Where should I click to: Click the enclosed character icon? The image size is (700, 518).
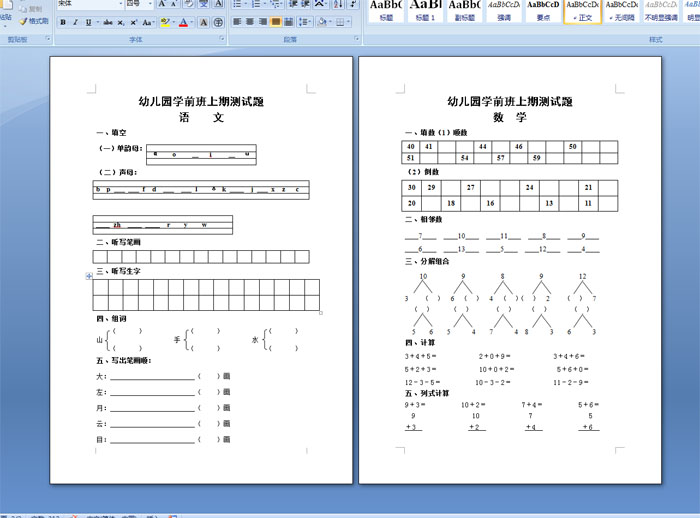pyautogui.click(x=218, y=22)
